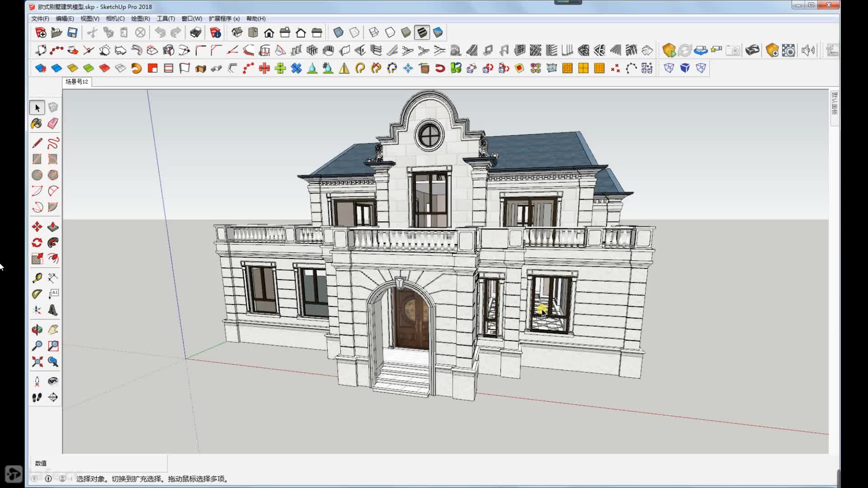Screen dimensions: 868x488
Task: Activate the Pan hand tool
Action: [x=53, y=329]
